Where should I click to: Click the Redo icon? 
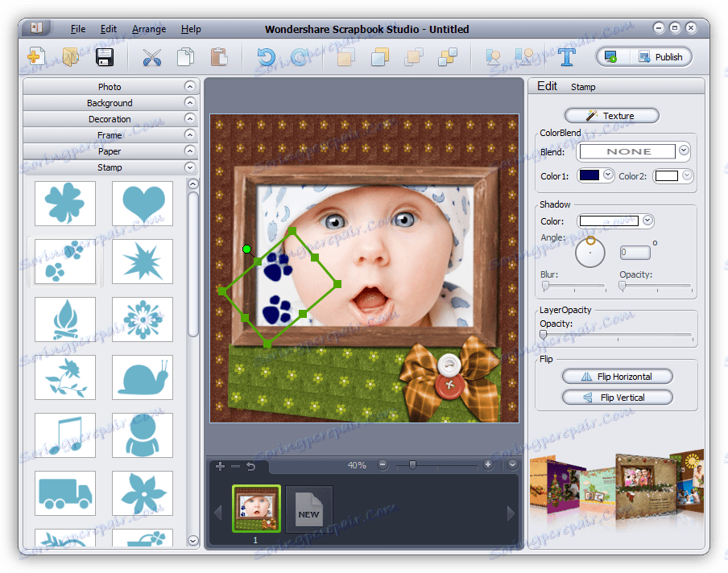point(302,56)
